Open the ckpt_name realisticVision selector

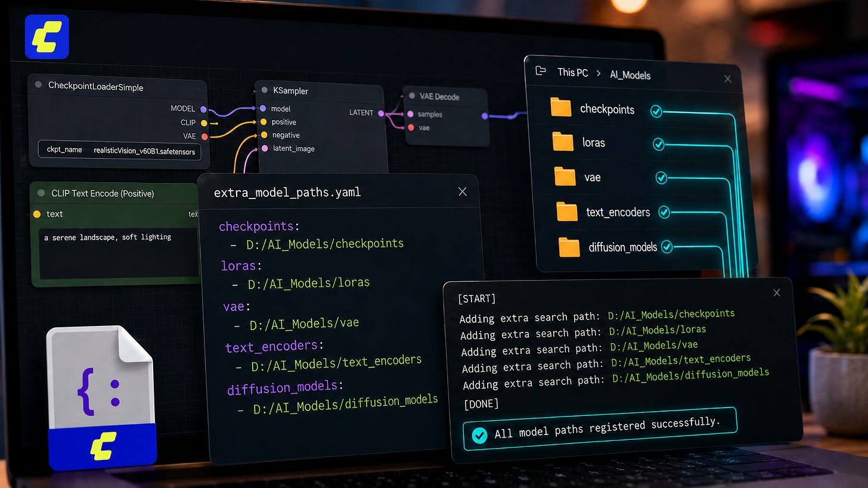120,150
